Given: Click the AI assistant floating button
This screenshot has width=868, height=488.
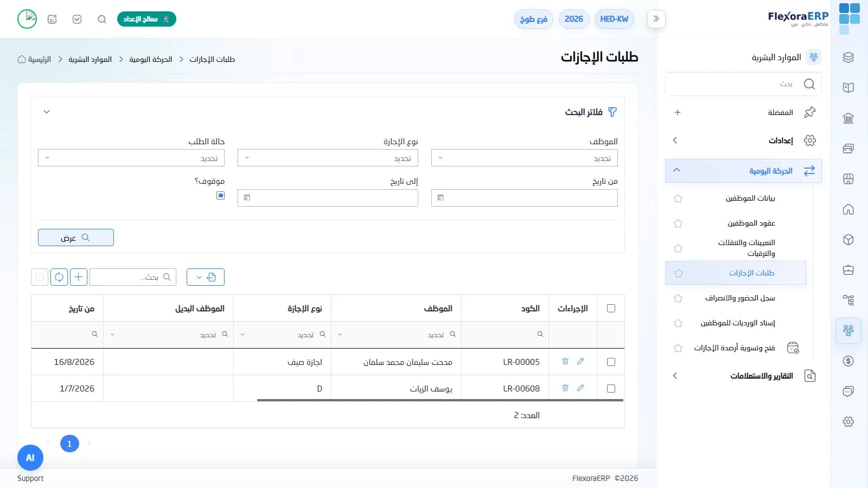Looking at the screenshot, I should pos(30,458).
